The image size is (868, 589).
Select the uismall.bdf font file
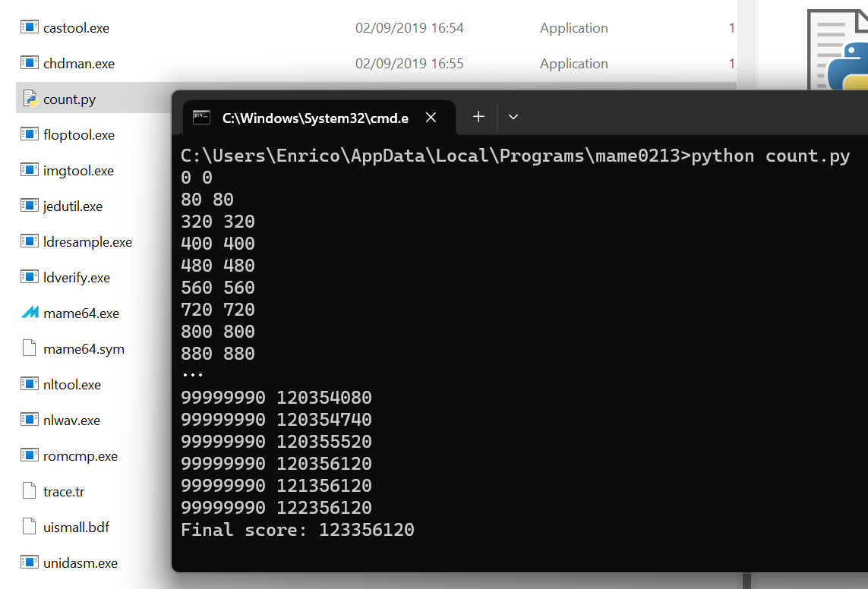[77, 528]
